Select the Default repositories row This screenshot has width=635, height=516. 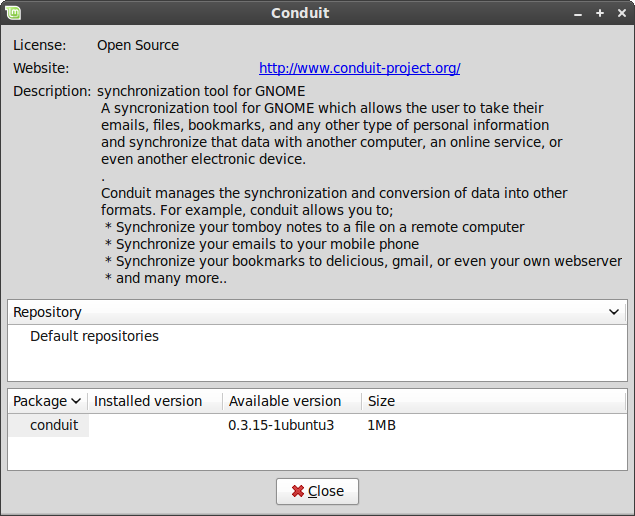click(x=317, y=336)
